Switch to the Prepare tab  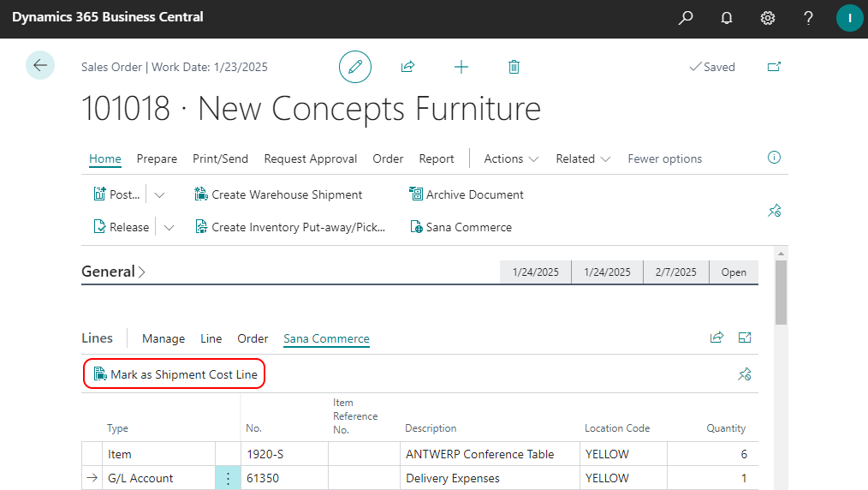point(157,158)
